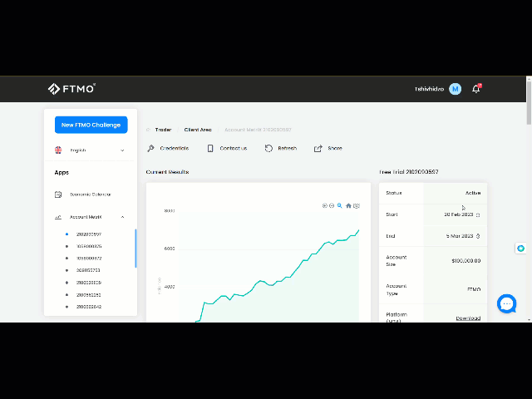Click the circular refresh arrow icon

coord(268,148)
